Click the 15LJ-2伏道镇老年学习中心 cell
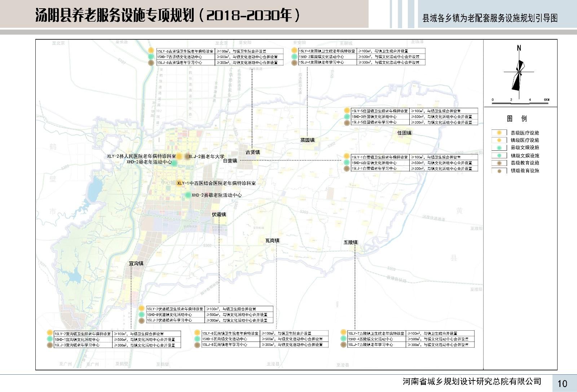Screen dimensions: 577x392 [176, 320]
